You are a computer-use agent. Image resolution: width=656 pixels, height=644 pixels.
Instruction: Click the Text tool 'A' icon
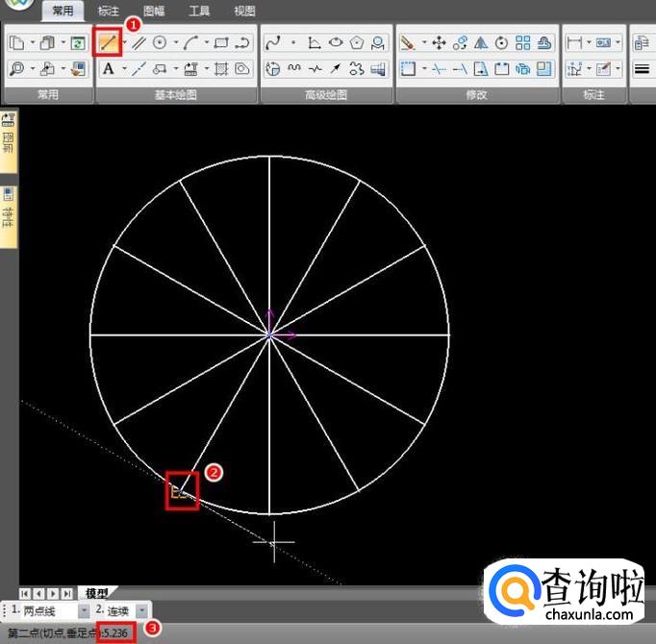(x=108, y=69)
